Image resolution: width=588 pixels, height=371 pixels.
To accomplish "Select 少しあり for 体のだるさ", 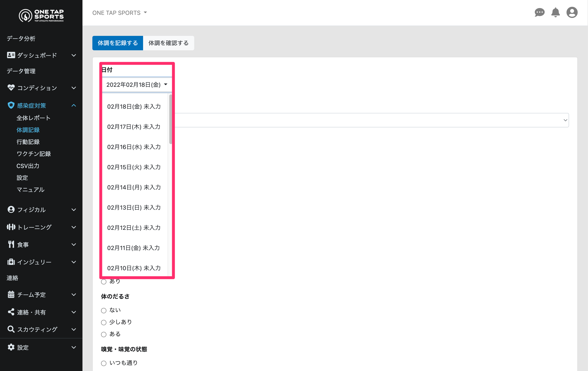I will [x=104, y=322].
